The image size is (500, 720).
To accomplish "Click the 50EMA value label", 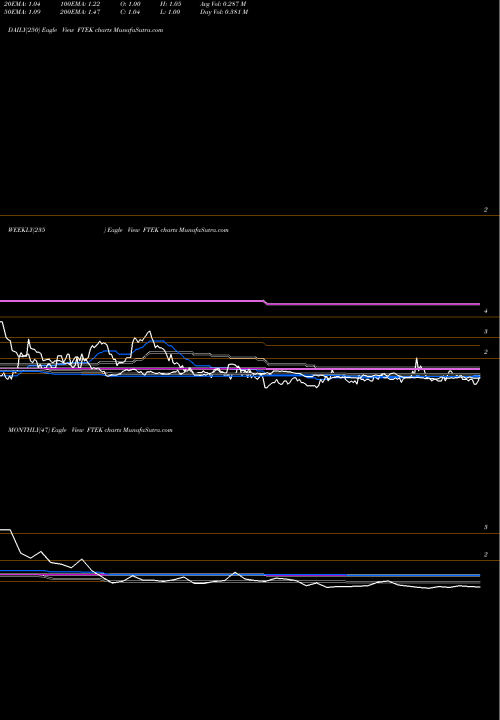I will click(23, 12).
